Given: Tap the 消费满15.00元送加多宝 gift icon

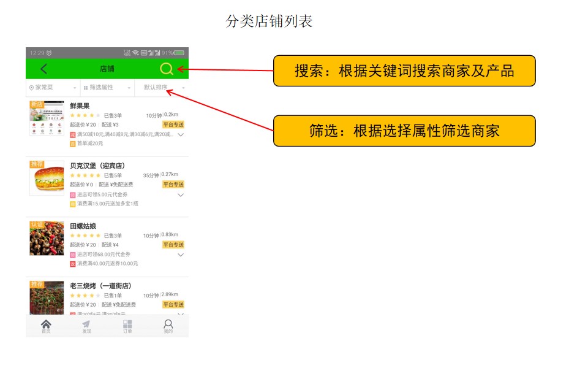Looking at the screenshot, I should tap(73, 204).
